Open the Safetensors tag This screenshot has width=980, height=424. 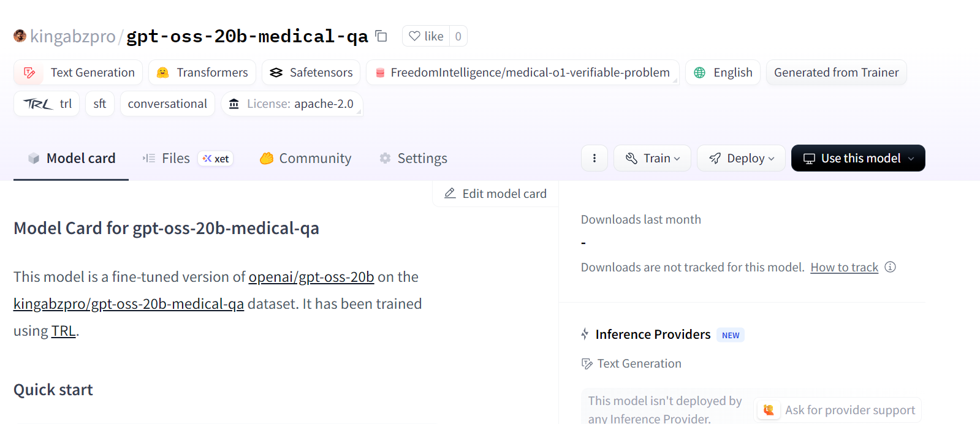click(x=311, y=73)
